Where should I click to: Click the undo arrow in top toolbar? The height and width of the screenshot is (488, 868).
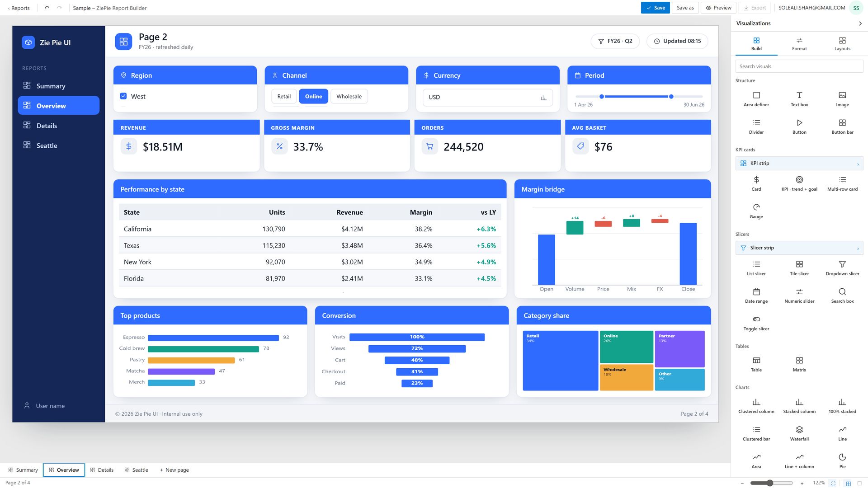(47, 8)
